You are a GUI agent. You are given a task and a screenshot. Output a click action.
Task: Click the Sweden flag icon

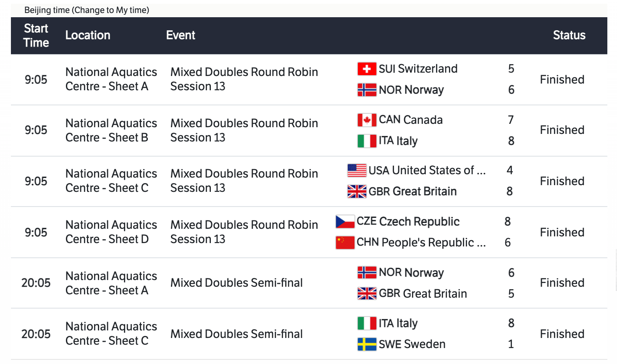click(x=366, y=344)
